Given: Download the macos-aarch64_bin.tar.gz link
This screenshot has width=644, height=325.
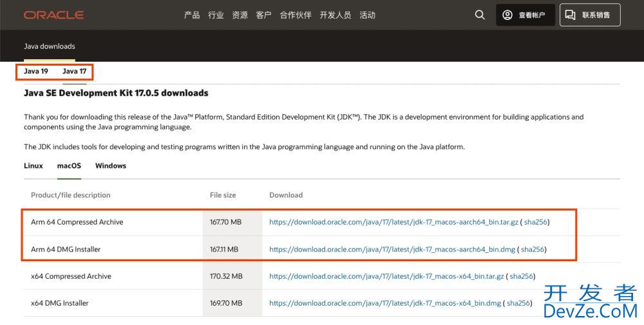Looking at the screenshot, I should point(394,222).
